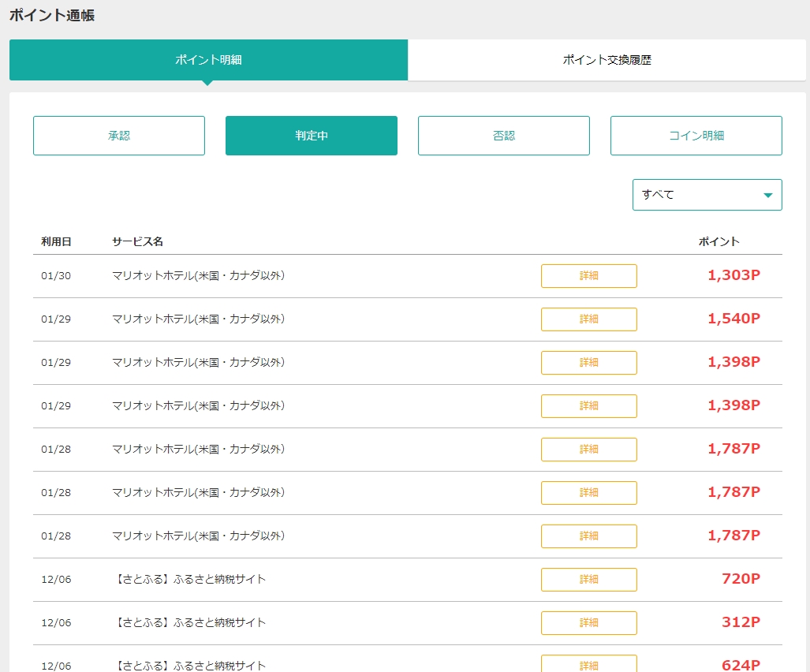The width and height of the screenshot is (810, 672).
Task: Open ポイント交換履歴 tab
Action: [607, 60]
